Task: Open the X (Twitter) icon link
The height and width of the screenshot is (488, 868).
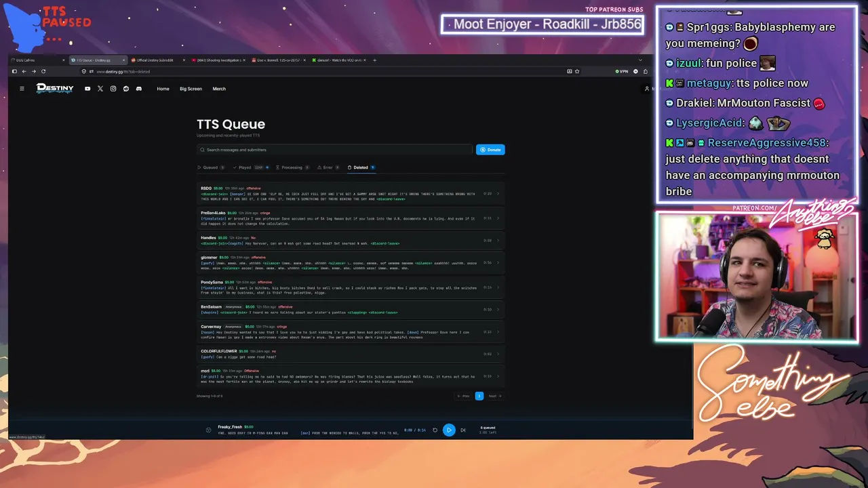Action: [100, 89]
